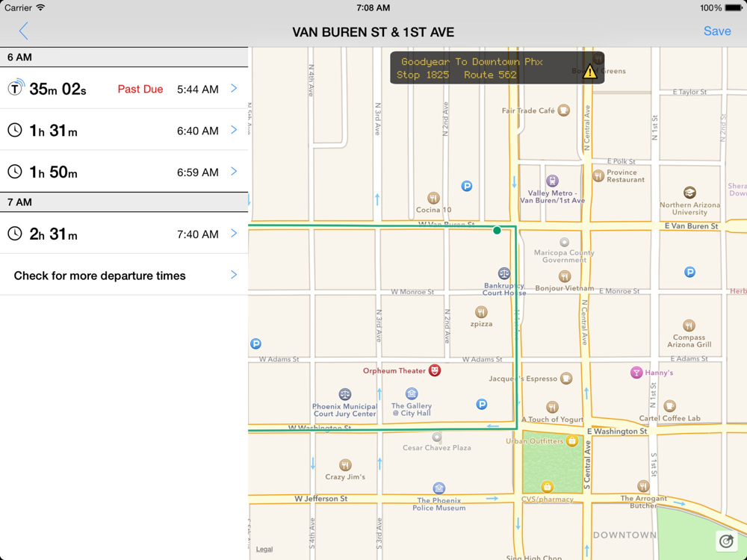Center map with the location tracking button
The image size is (747, 560).
[x=727, y=541]
